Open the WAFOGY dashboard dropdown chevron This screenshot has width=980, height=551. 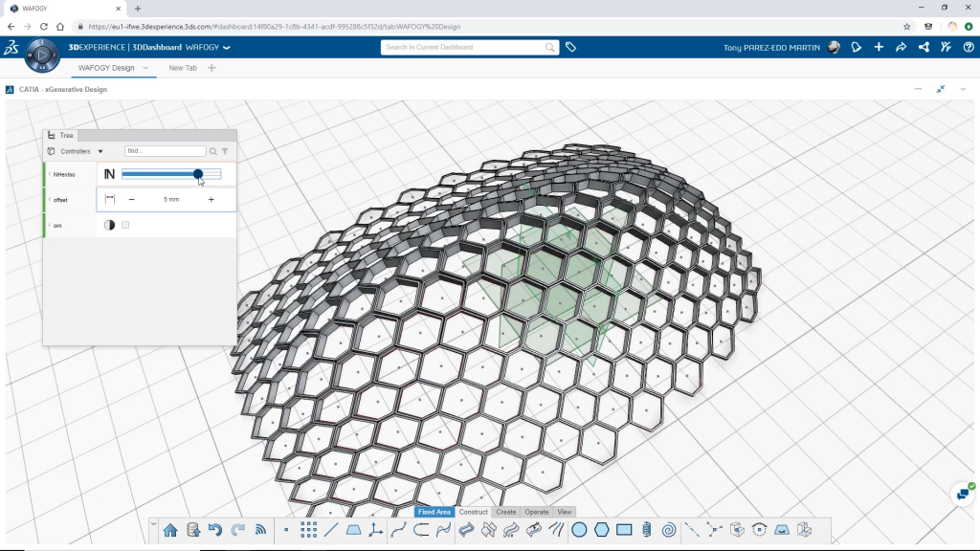[227, 48]
